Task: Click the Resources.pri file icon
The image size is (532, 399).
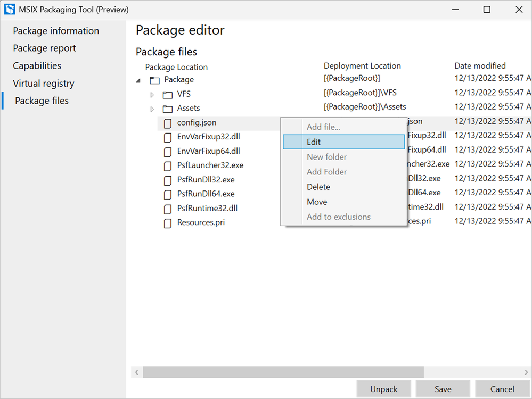Action: click(168, 223)
